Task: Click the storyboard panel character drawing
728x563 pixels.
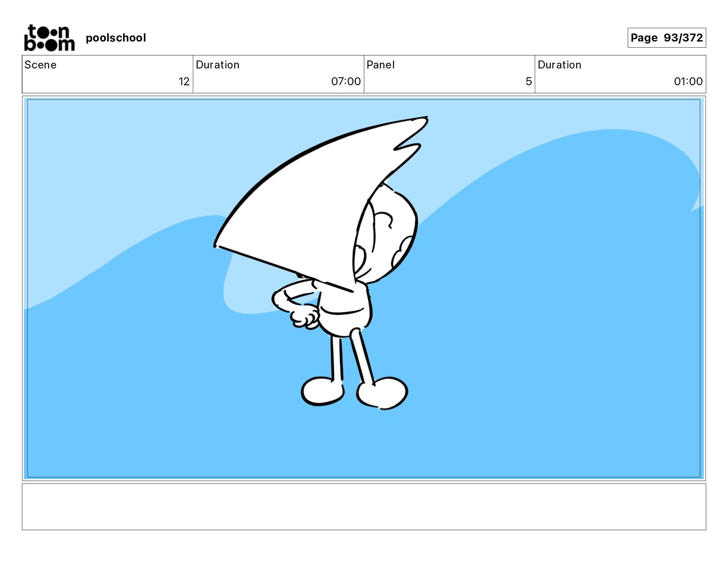Action: [x=321, y=263]
